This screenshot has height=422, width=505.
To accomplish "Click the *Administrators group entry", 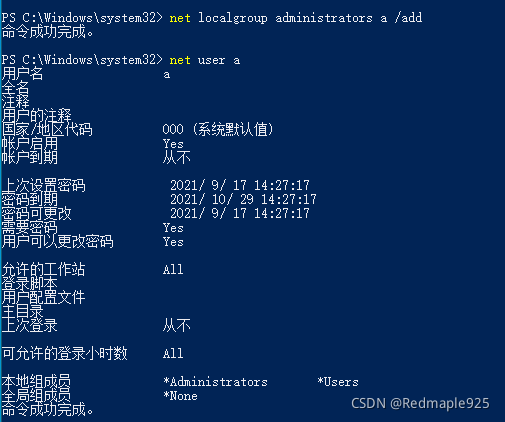I will [x=215, y=382].
